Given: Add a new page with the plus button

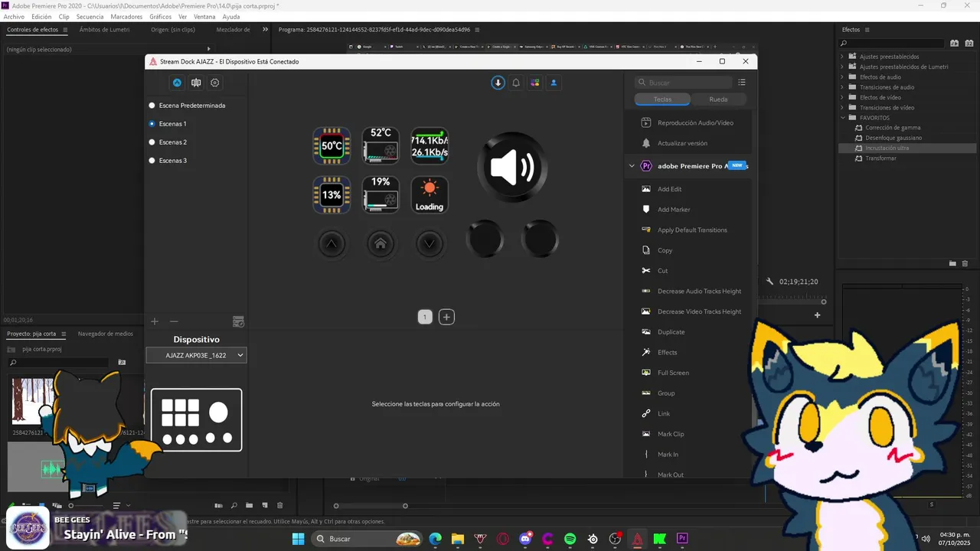Looking at the screenshot, I should coord(446,317).
